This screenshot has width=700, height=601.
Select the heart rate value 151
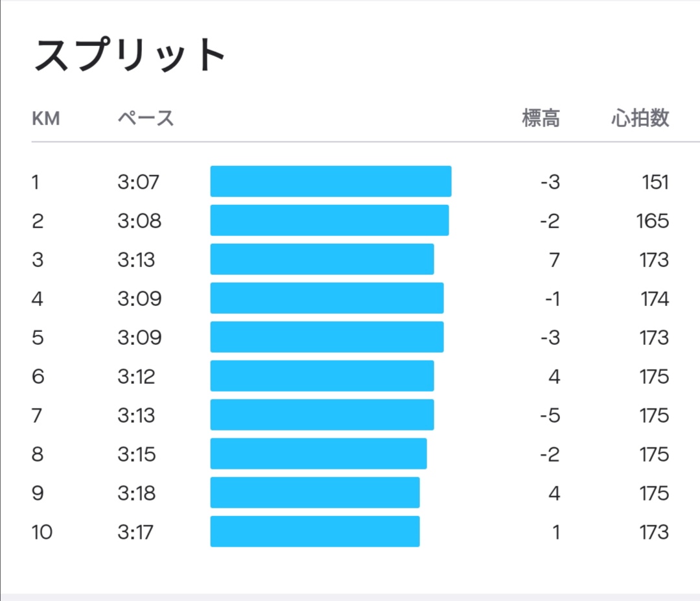click(x=655, y=182)
